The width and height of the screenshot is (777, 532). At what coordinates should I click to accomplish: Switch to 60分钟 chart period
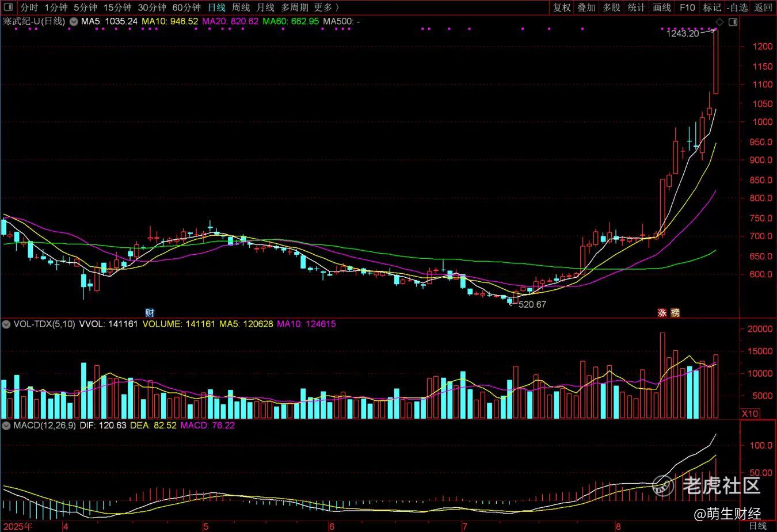[x=186, y=7]
